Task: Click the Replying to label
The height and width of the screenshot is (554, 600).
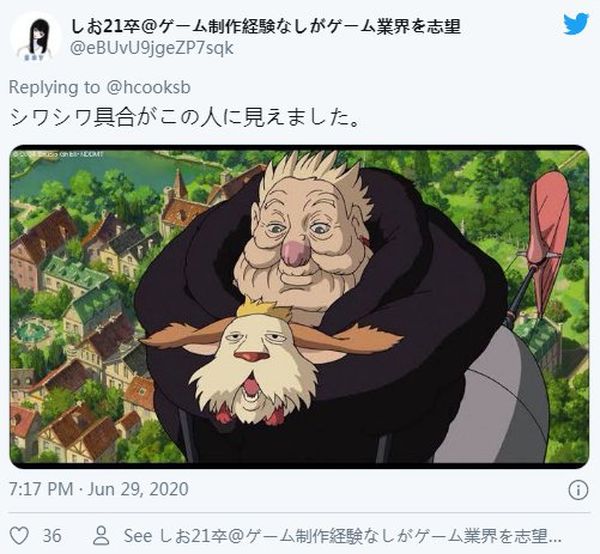Action: 54,88
